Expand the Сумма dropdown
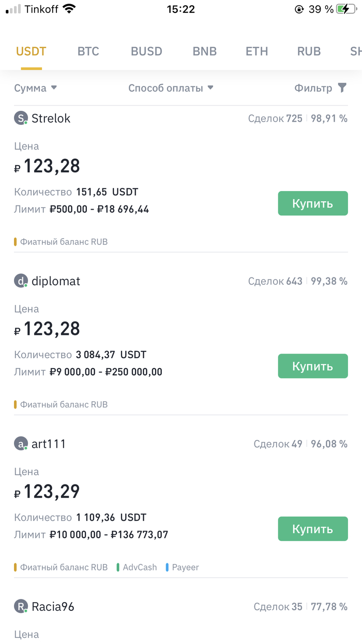Image resolution: width=362 pixels, height=644 pixels. pos(36,88)
